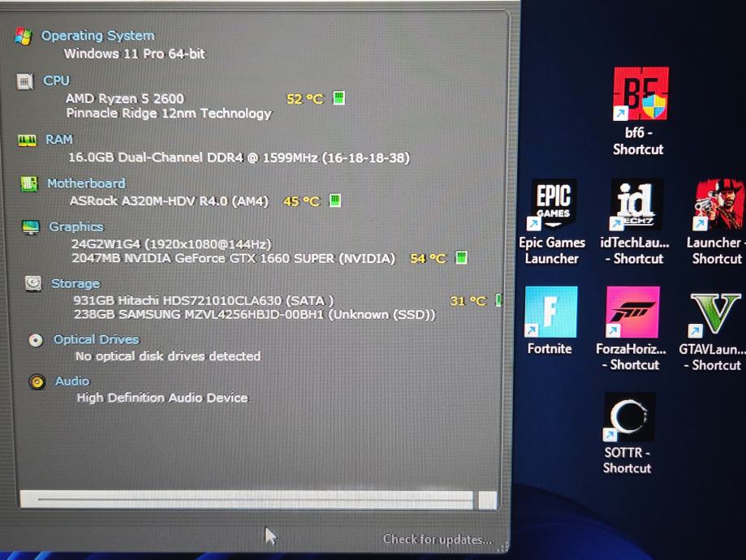Open the Audio section heading
The width and height of the screenshot is (746, 560).
click(x=72, y=381)
